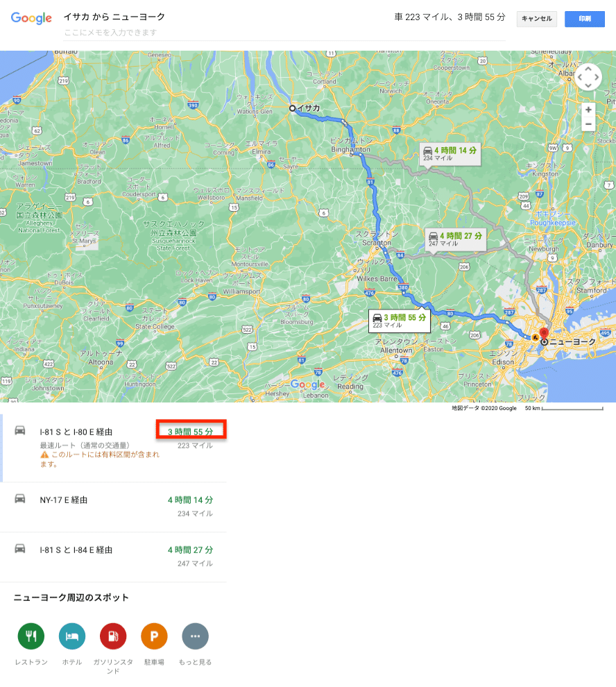This screenshot has height=687, width=616.
Task: Select the NY-17 E 経由 route
Action: click(x=114, y=507)
